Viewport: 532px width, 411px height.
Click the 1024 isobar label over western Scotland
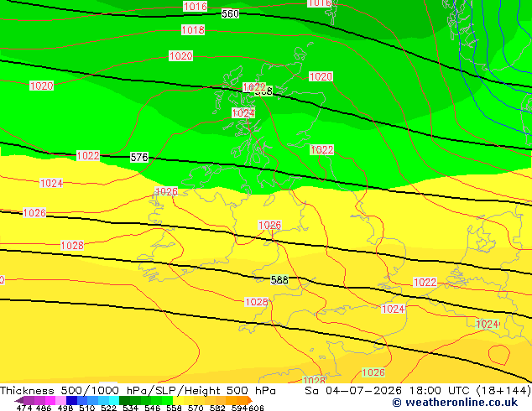243,112
